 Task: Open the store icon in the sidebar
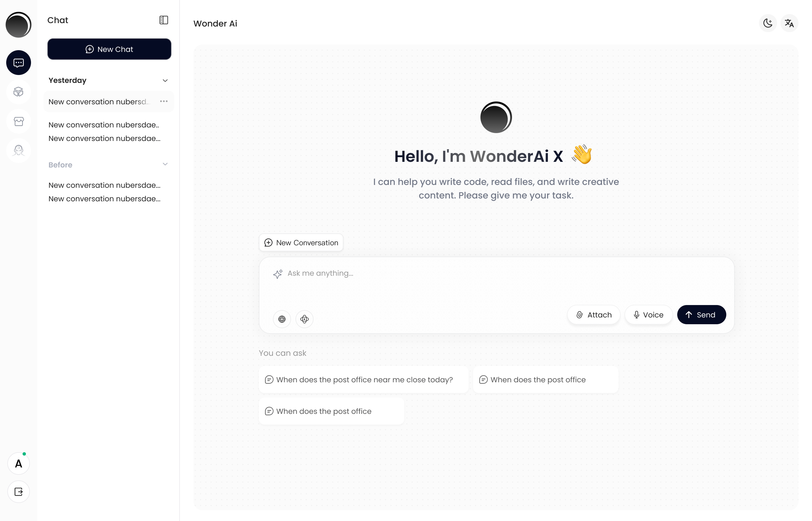coord(18,121)
